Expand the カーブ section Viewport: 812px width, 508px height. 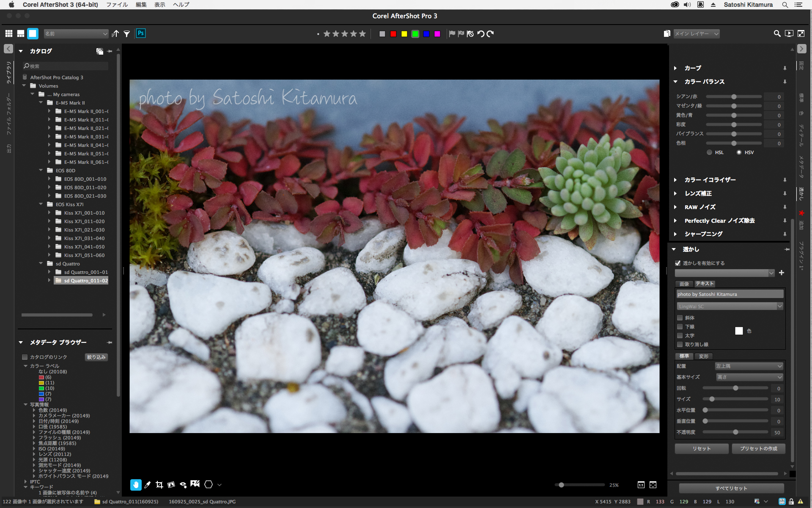point(675,68)
